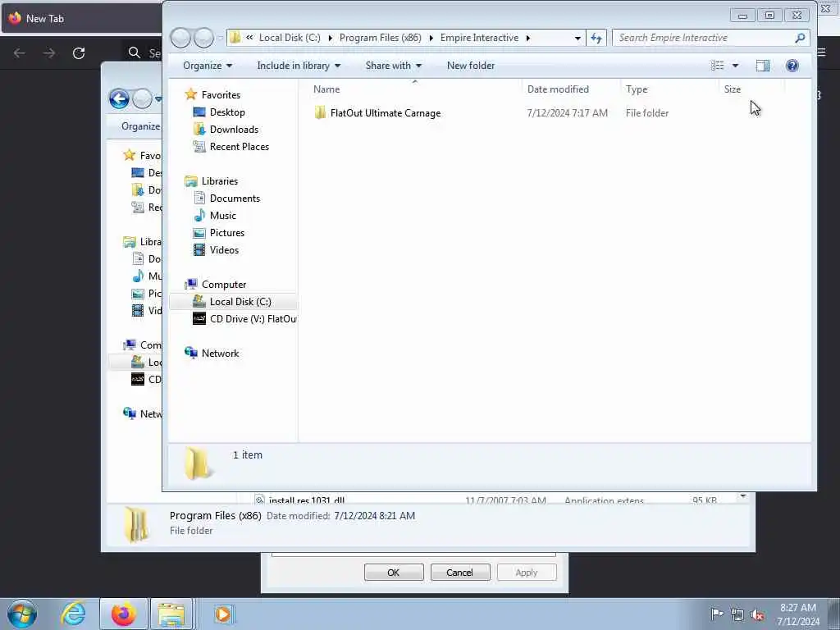This screenshot has width=840, height=630.
Task: Open the FlatOut Ultimate Carnage folder
Action: tap(386, 113)
